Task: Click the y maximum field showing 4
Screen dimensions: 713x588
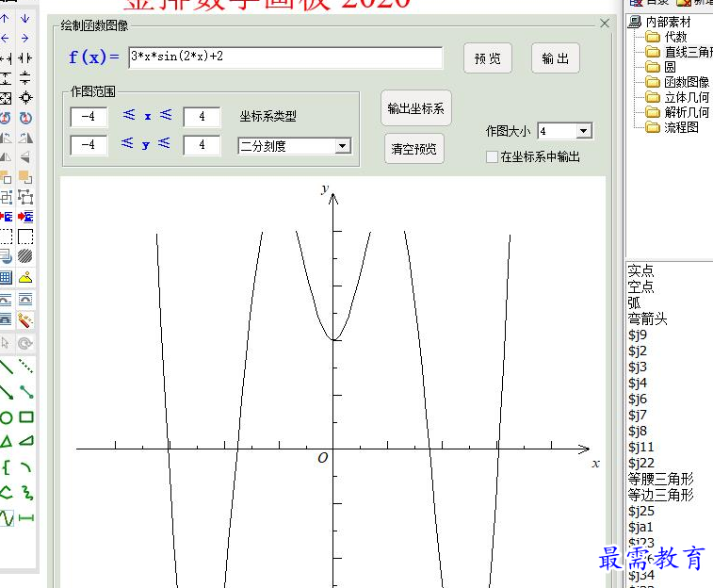Action: point(202,145)
